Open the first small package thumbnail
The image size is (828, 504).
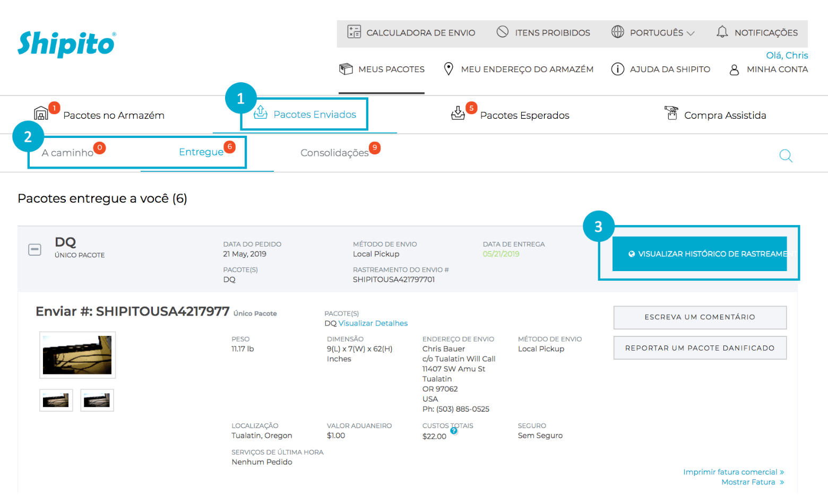click(56, 400)
